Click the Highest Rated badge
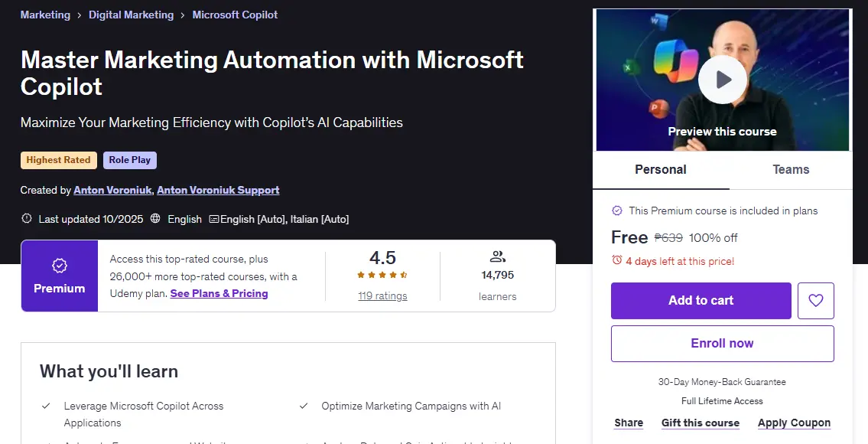The width and height of the screenshot is (868, 444). [x=59, y=160]
